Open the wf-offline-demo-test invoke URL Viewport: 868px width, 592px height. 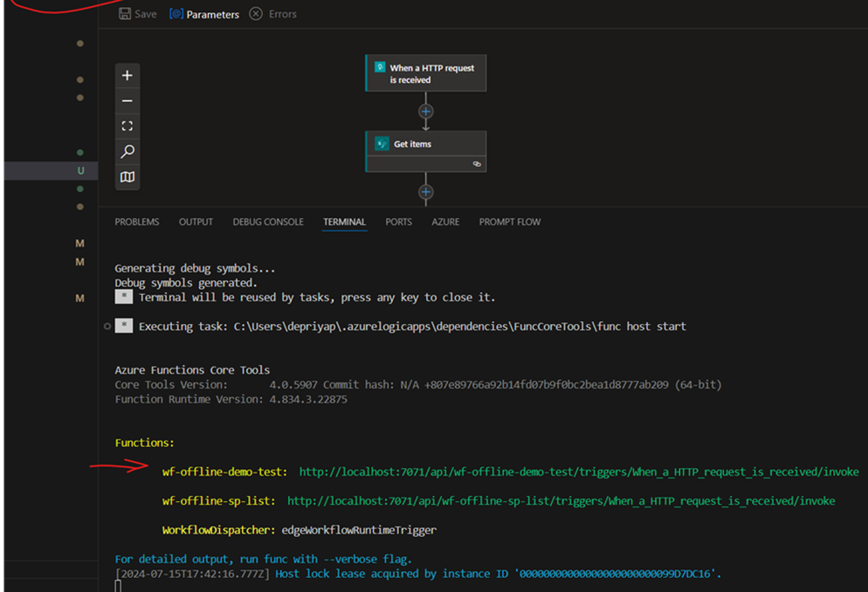coord(579,472)
